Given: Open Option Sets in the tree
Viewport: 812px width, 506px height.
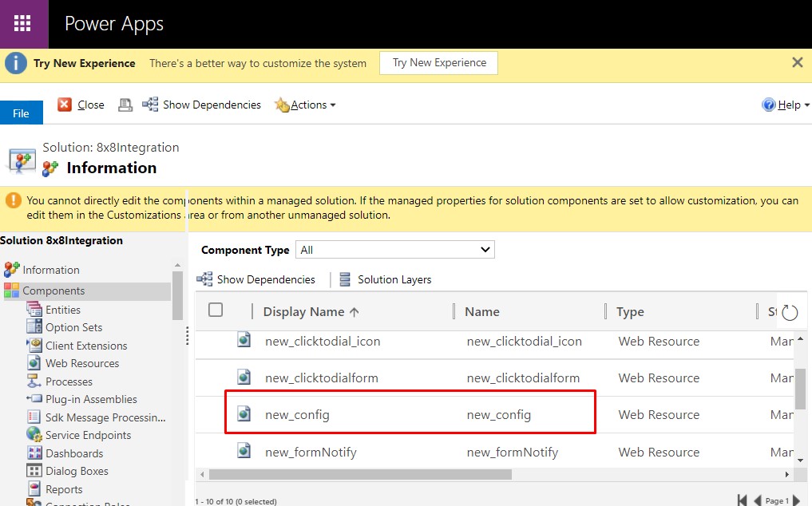Looking at the screenshot, I should coord(73,327).
